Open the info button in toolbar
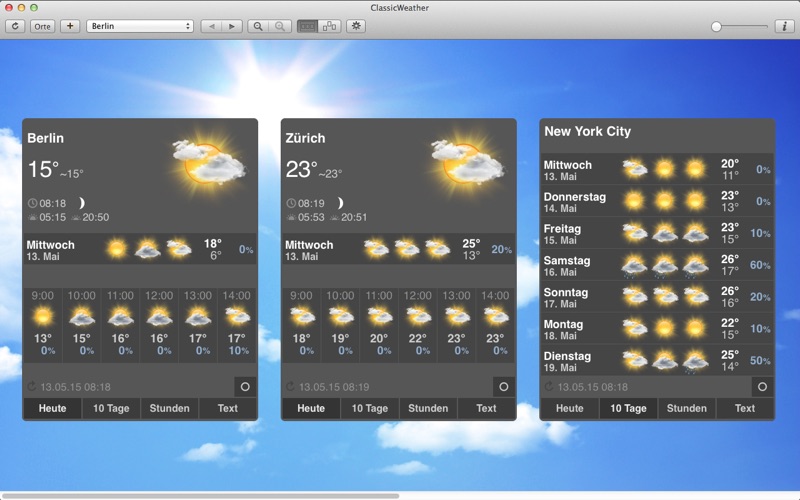Image resolution: width=800 pixels, height=500 pixels. [785, 26]
